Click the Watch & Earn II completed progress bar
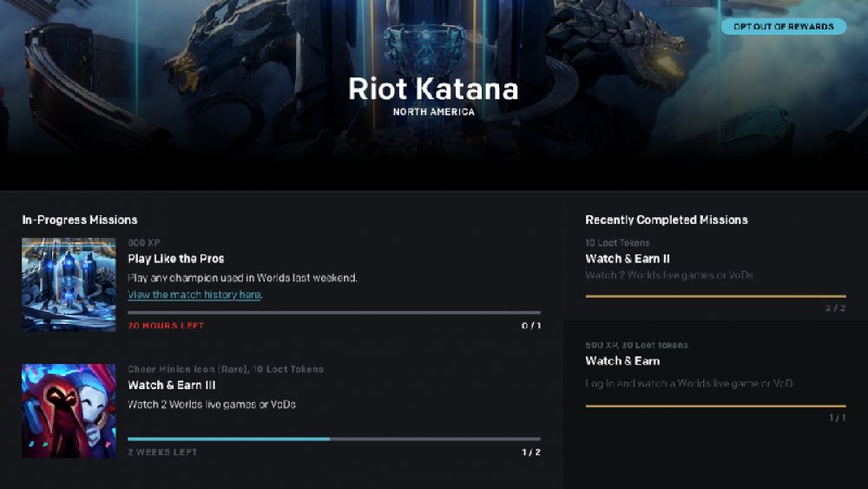 click(x=715, y=296)
